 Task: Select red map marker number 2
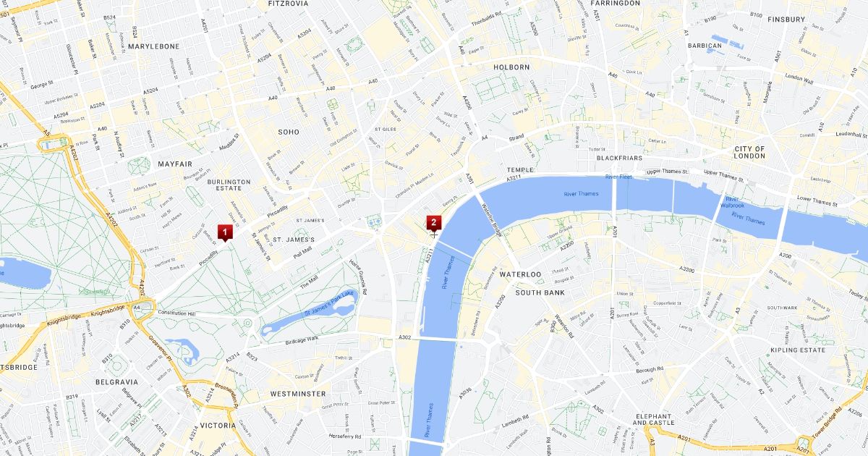[433, 221]
